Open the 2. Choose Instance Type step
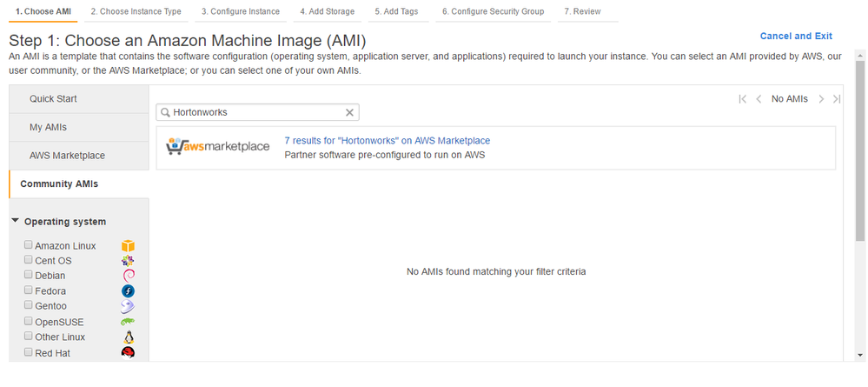 (136, 11)
